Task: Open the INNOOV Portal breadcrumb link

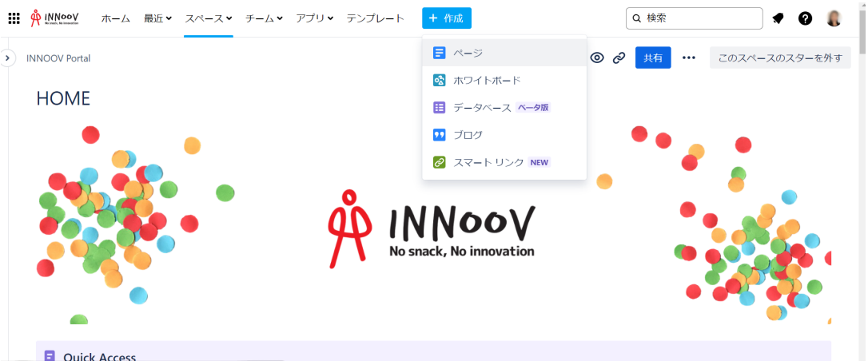Action: coord(58,58)
